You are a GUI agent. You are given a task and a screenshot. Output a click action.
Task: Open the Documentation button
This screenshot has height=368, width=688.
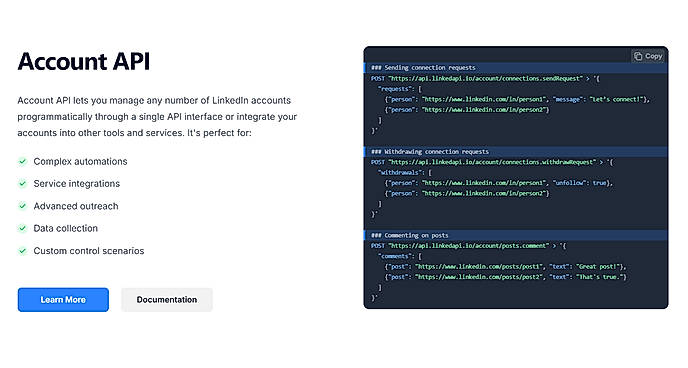167,300
